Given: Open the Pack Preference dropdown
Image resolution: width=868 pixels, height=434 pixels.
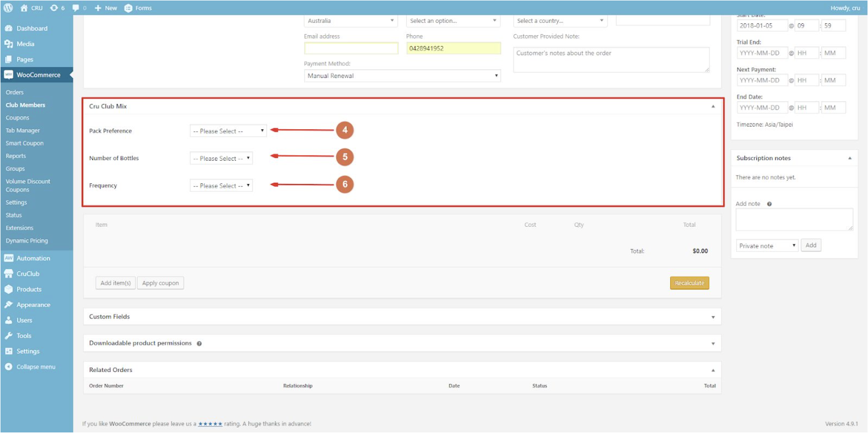Looking at the screenshot, I should (228, 131).
